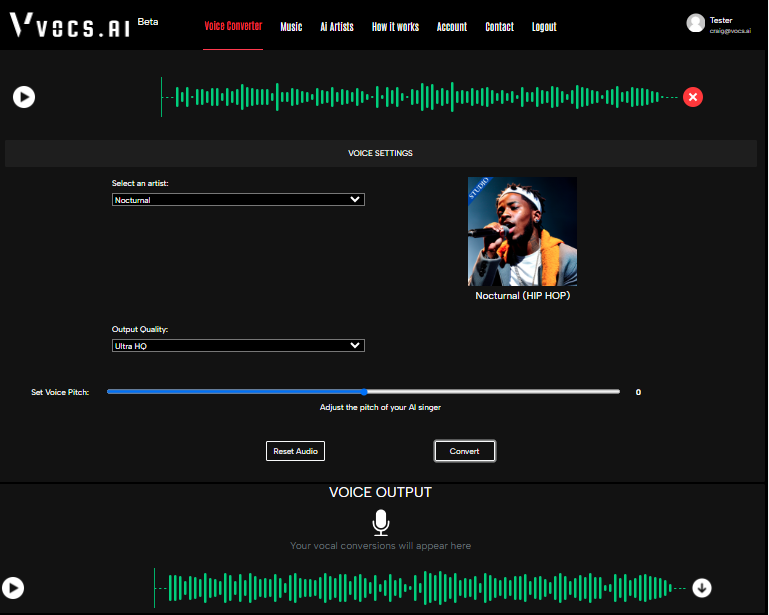Log out via Logout link
This screenshot has width=769, height=615.
(x=544, y=27)
